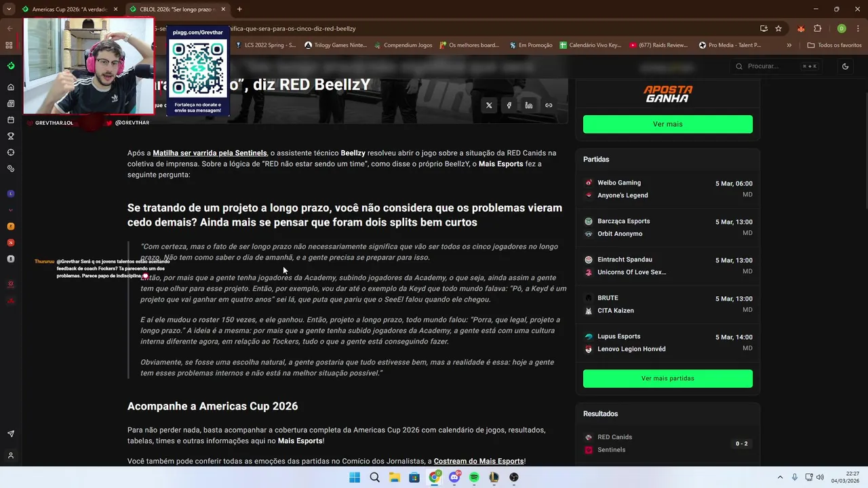This screenshot has height=488, width=868.
Task: Open Compendium Jogos bookmark
Action: (403, 45)
